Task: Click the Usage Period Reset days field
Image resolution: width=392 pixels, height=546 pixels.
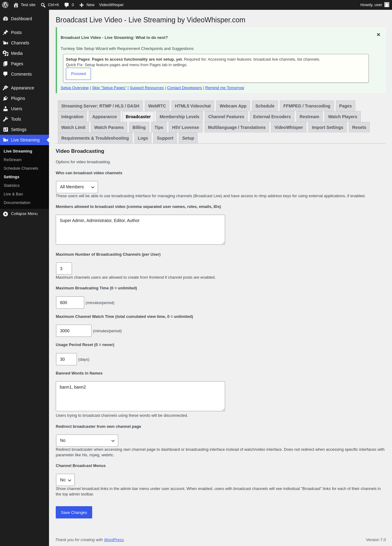Action: coord(66,359)
